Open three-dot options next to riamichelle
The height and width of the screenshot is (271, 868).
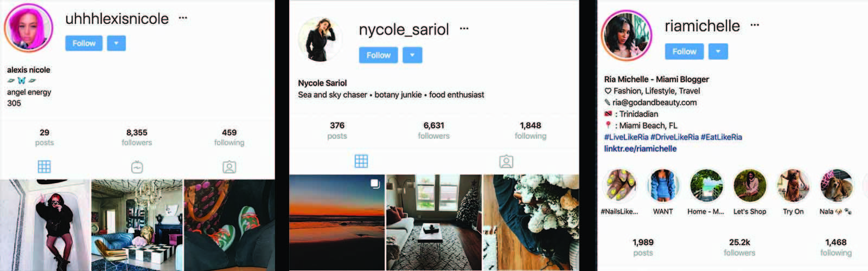click(x=755, y=25)
